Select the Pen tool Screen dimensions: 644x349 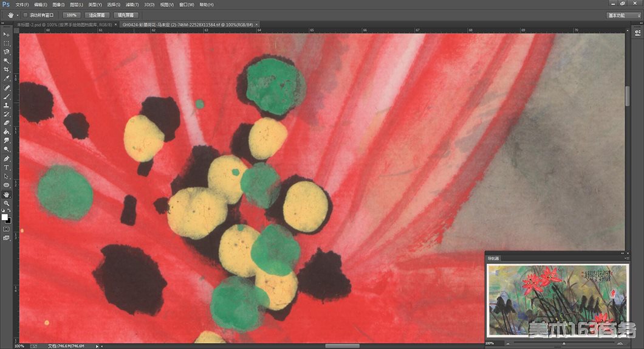coord(6,159)
